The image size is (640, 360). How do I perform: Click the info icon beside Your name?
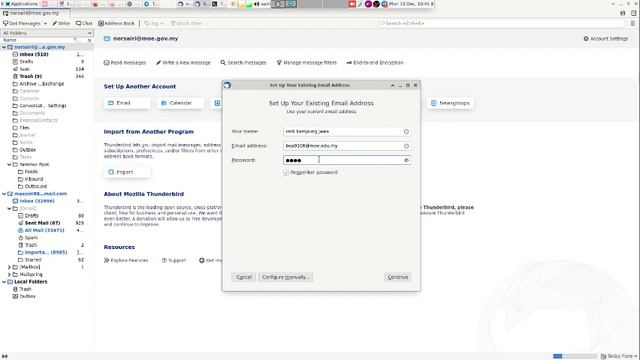click(406, 131)
